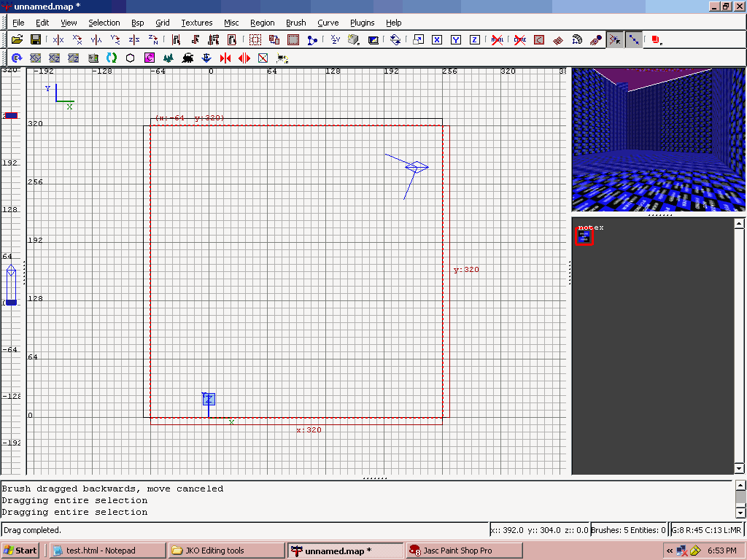This screenshot has width=747, height=560.
Task: Open the Bsp menu
Action: [137, 23]
